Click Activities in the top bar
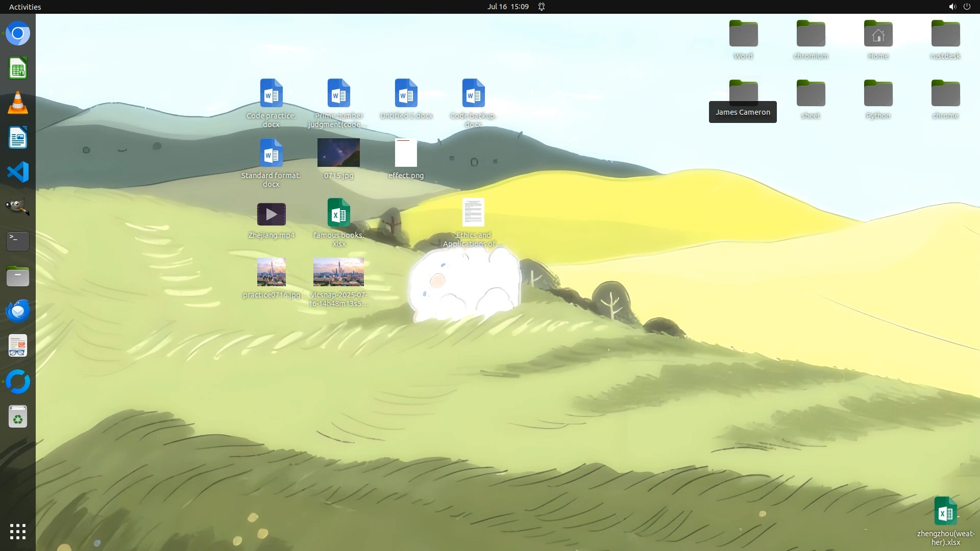The width and height of the screenshot is (980, 551). 25,7
